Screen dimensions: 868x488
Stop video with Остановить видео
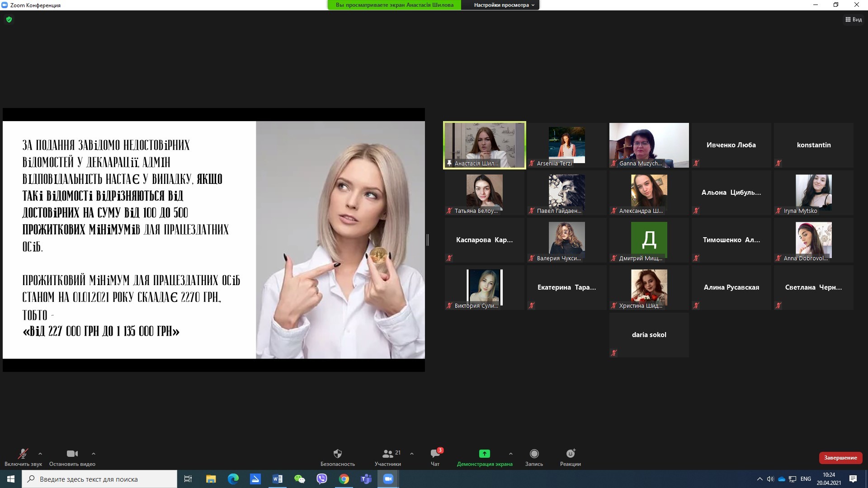coord(72,454)
